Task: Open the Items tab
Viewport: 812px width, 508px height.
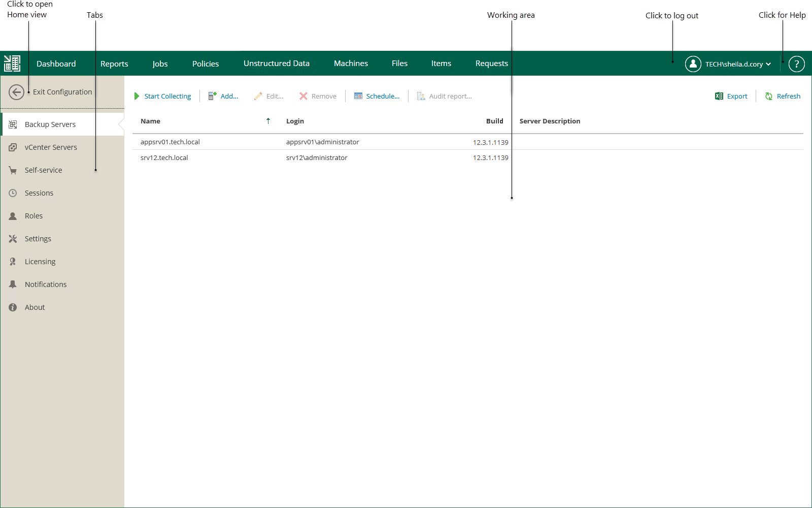Action: coord(442,63)
